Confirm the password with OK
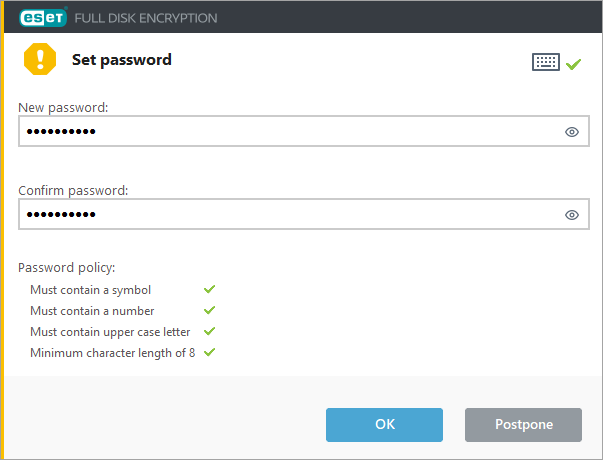 (384, 425)
